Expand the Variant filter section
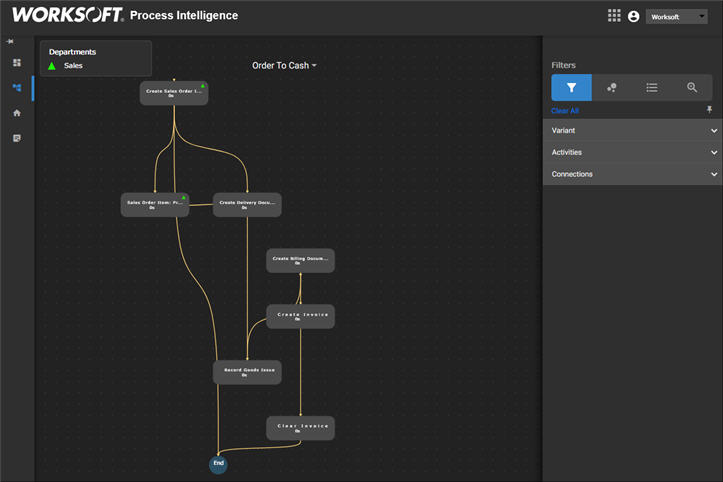The width and height of the screenshot is (723, 482). coord(632,130)
